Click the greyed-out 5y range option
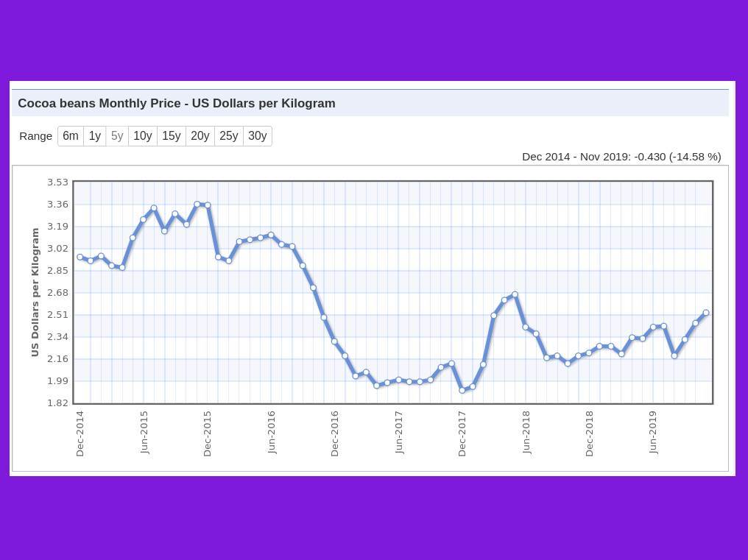Viewport: 748px width, 560px height. 117,136
